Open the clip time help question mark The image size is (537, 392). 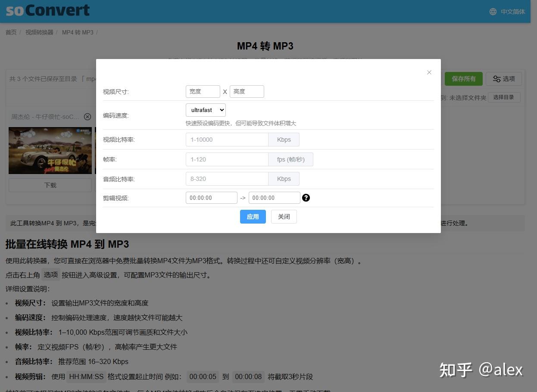point(306,198)
